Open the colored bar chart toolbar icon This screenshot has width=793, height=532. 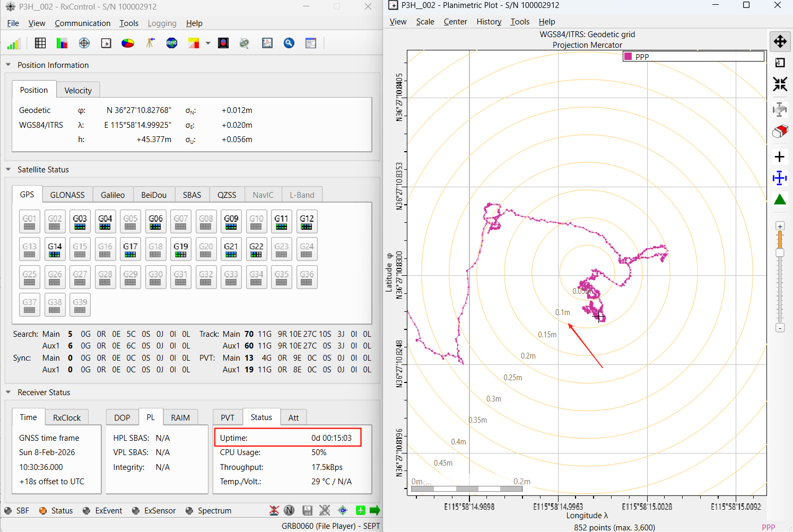coord(62,43)
